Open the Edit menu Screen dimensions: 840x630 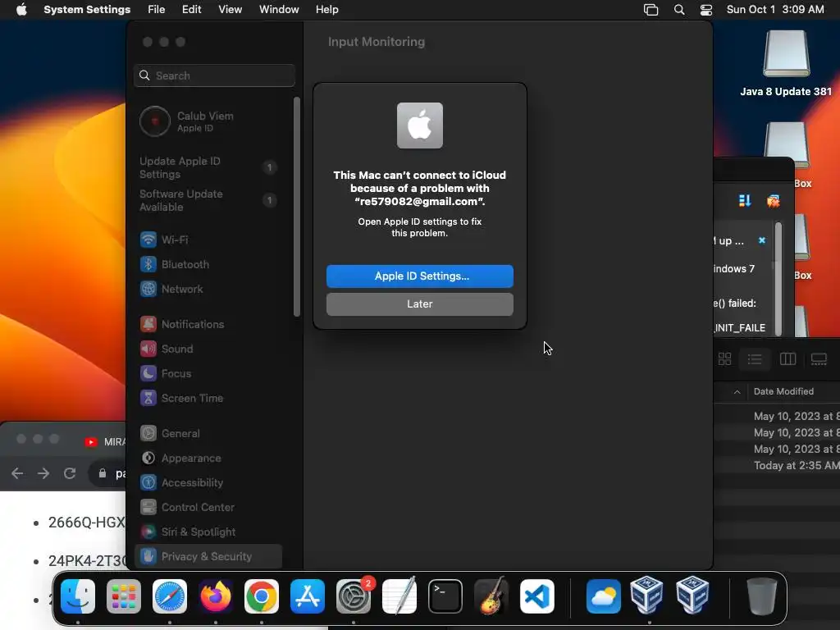click(191, 10)
